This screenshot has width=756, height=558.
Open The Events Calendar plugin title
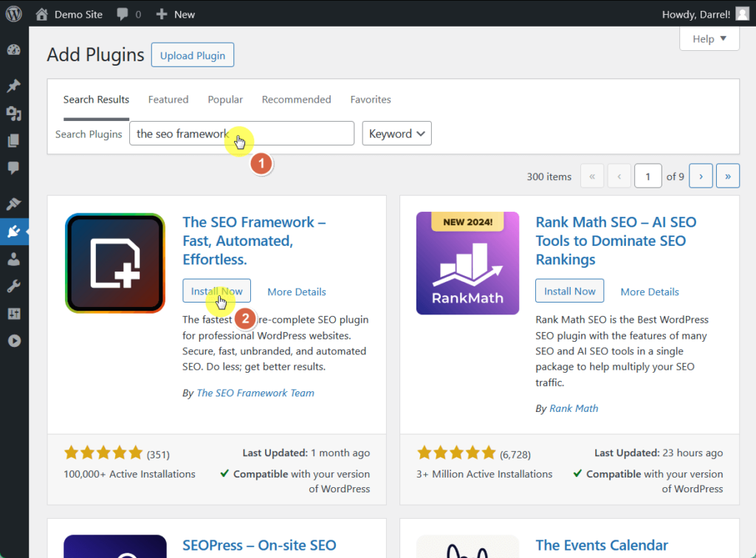[x=602, y=545]
